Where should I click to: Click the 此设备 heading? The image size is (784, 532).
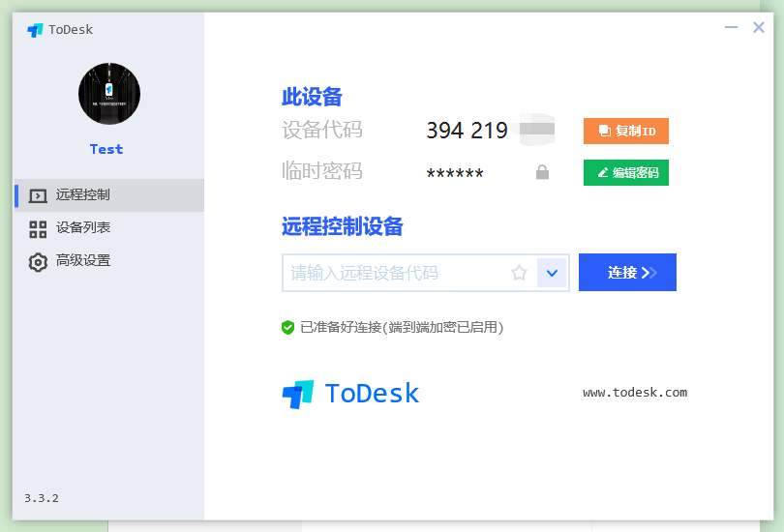[x=312, y=97]
